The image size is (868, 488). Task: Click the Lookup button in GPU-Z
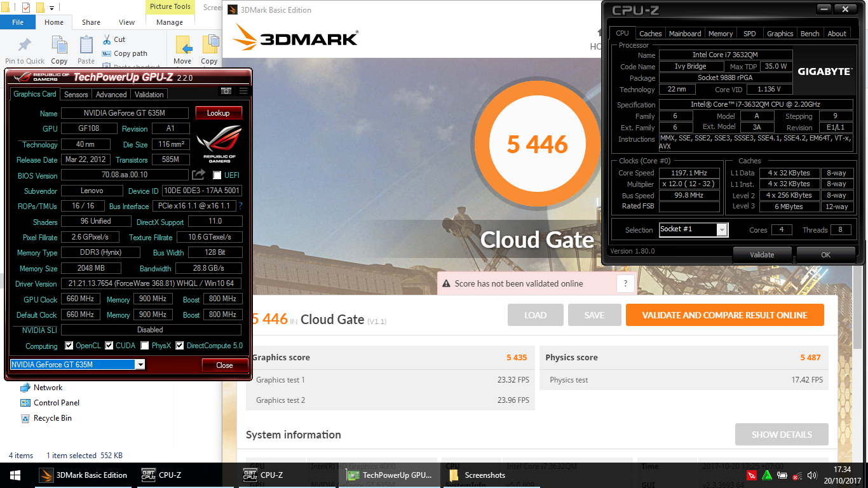coord(219,113)
